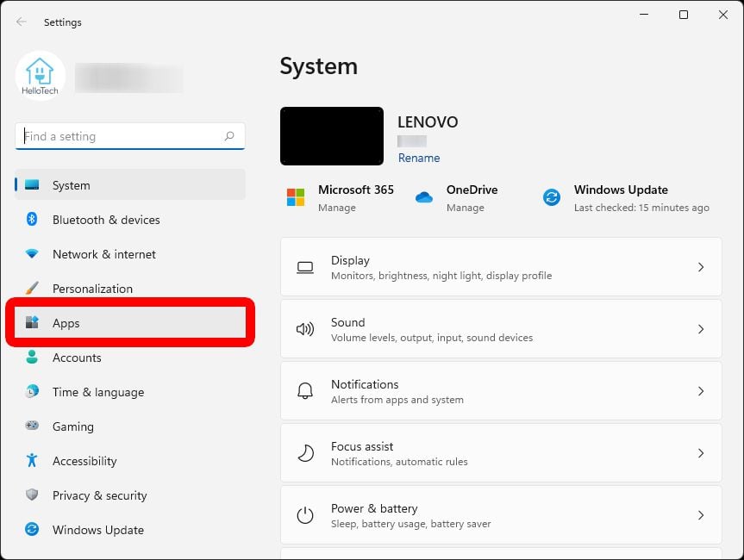Click the back arrow icon next to Settings
744x560 pixels.
[22, 22]
